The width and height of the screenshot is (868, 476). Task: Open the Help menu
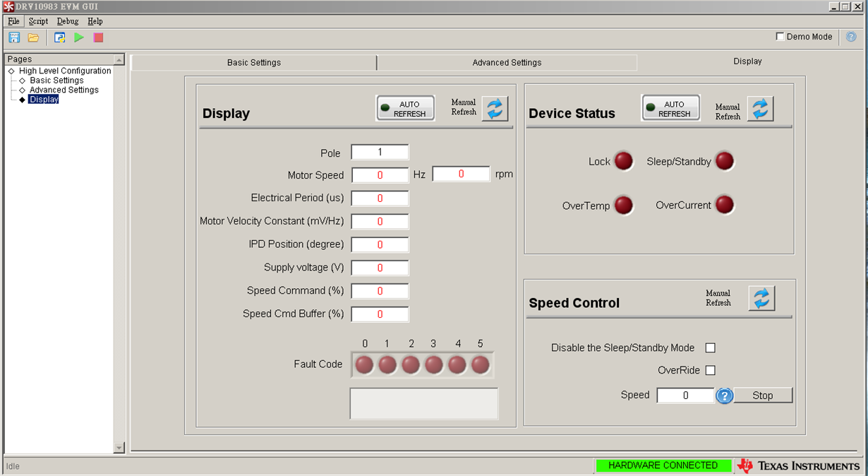tap(95, 21)
